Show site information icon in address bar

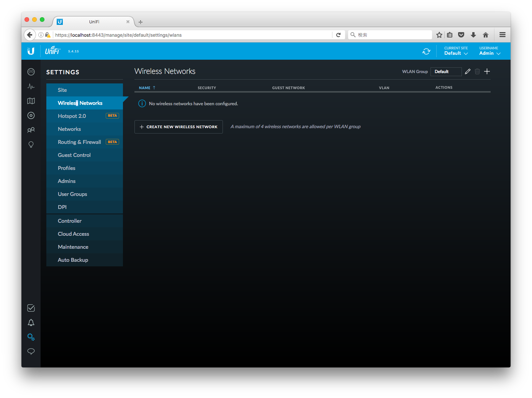point(41,35)
